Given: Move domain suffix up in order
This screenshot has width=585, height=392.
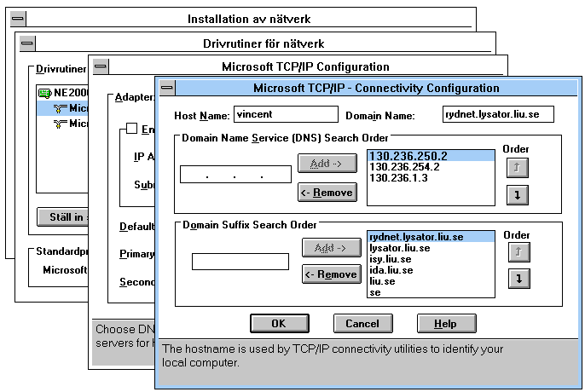Looking at the screenshot, I should [x=514, y=251].
